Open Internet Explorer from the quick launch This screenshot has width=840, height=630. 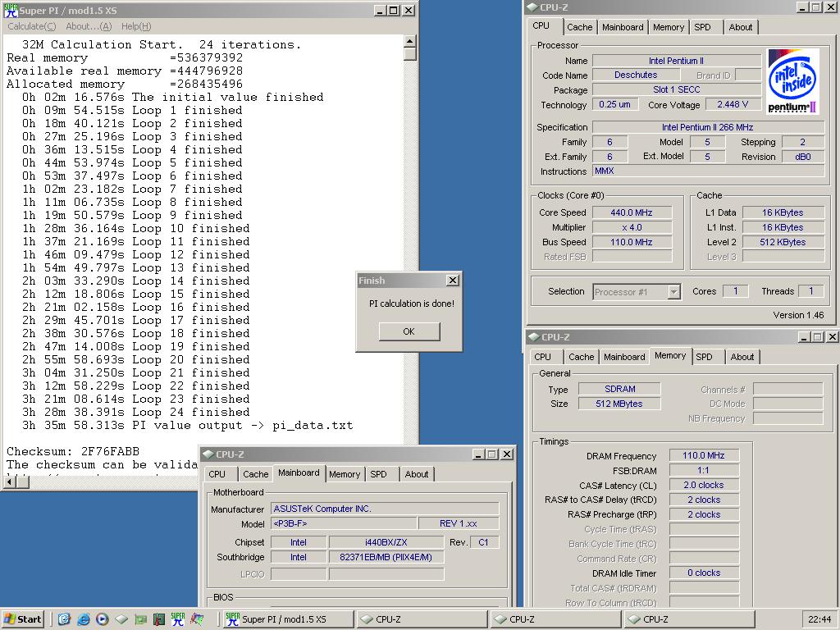83,619
